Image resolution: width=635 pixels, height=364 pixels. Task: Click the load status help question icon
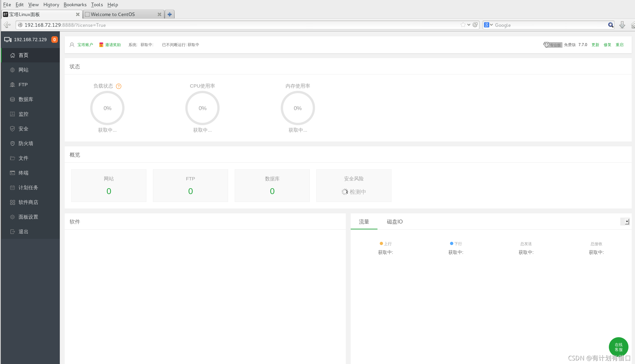[119, 86]
